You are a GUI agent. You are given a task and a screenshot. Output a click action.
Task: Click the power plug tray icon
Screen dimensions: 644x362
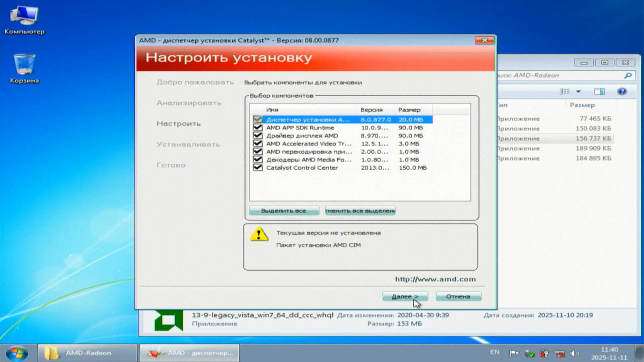coord(544,353)
